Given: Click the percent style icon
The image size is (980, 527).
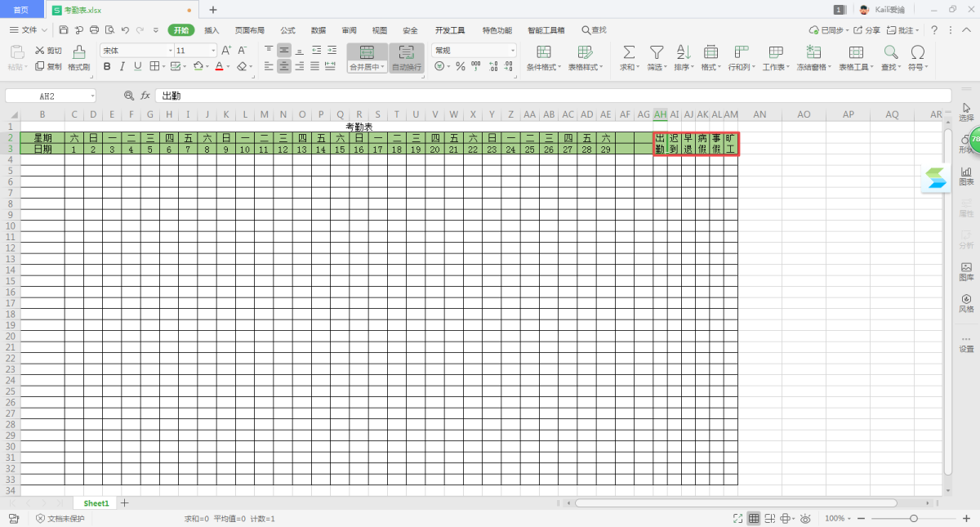Looking at the screenshot, I should 461,66.
